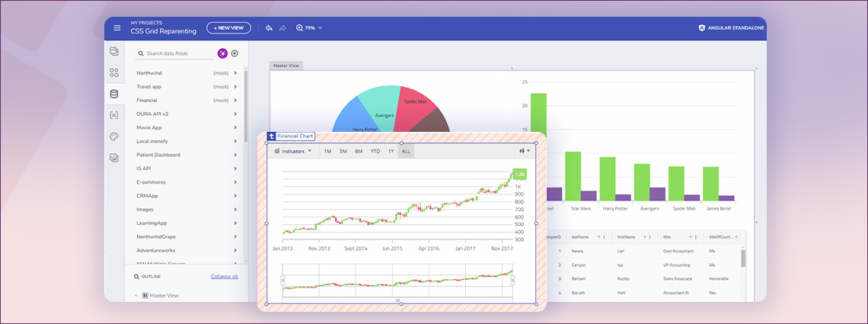The width and height of the screenshot is (868, 324).
Task: Click the lastName column sort arrow
Action: (599, 236)
